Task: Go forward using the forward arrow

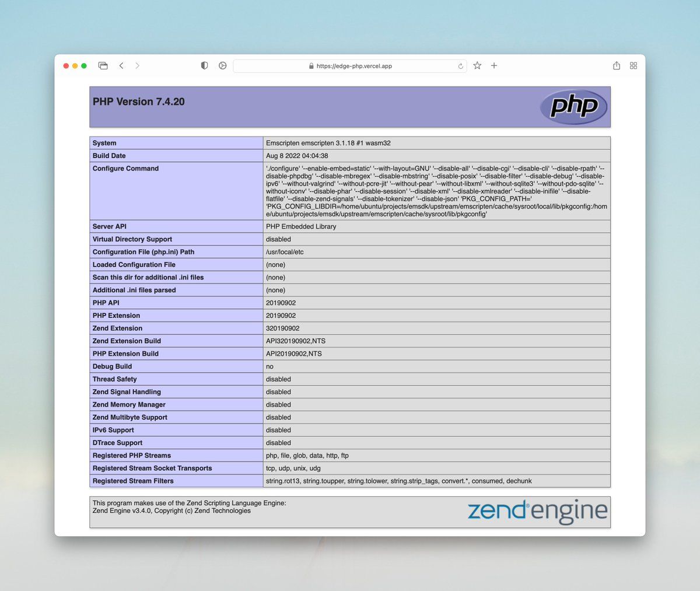Action: click(138, 66)
